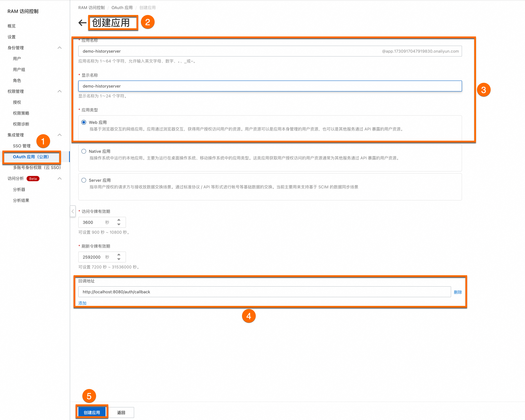
Task: Click the 删除 link beside callback URL
Action: [x=458, y=292]
